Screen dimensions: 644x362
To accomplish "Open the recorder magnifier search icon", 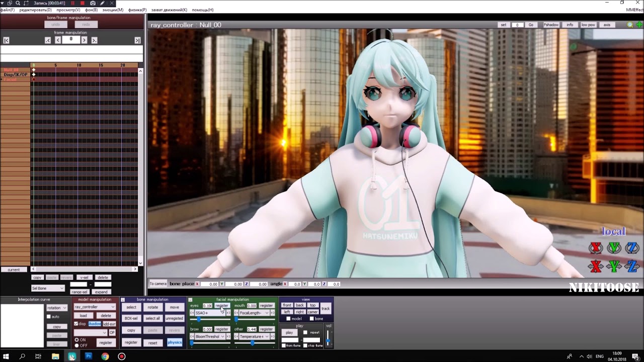I will coord(18,3).
